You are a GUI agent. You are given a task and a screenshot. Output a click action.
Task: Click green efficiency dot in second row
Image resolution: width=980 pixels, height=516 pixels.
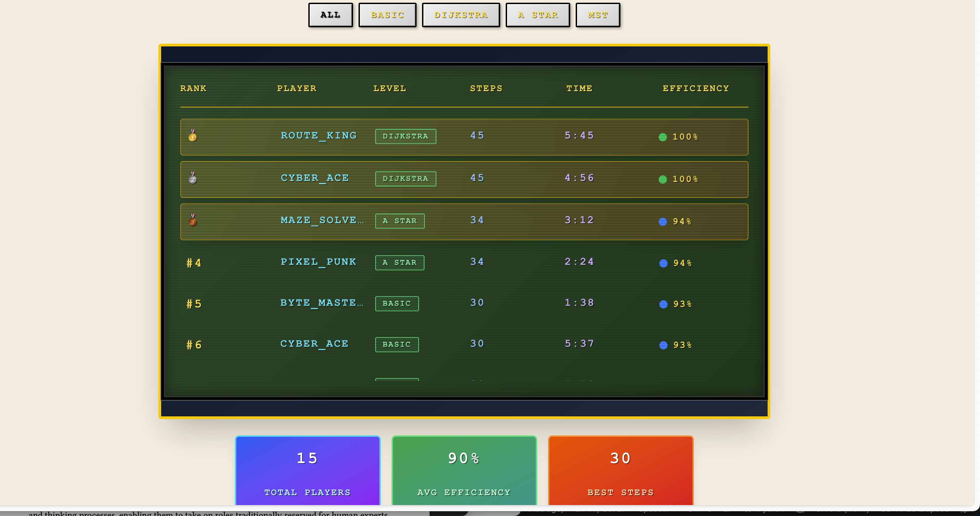tap(662, 179)
